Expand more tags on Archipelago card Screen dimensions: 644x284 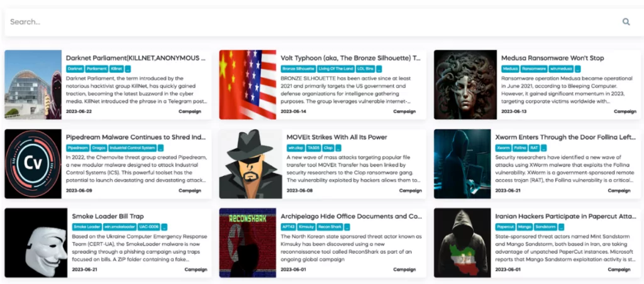[x=347, y=227]
